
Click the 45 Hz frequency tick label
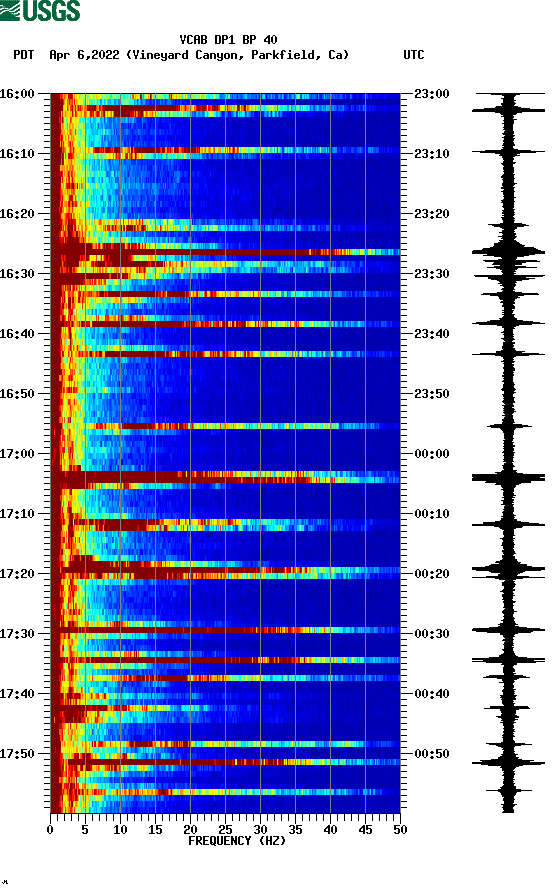coord(365,830)
